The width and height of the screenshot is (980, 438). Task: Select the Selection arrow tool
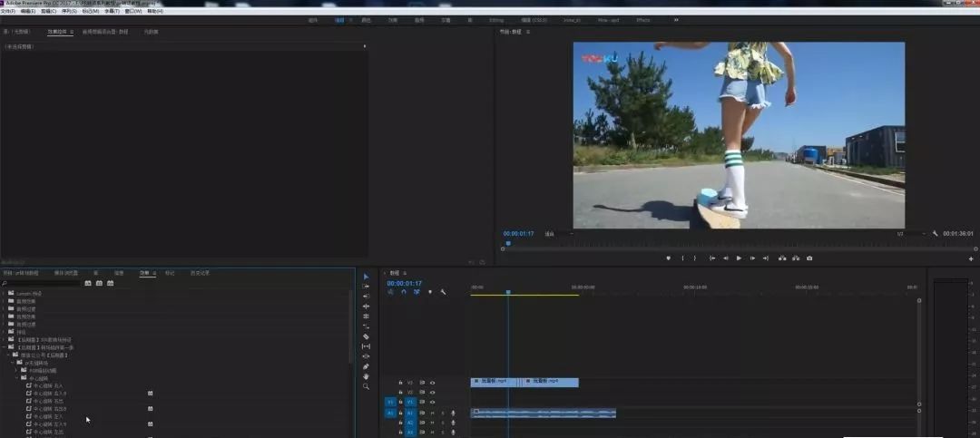(366, 277)
